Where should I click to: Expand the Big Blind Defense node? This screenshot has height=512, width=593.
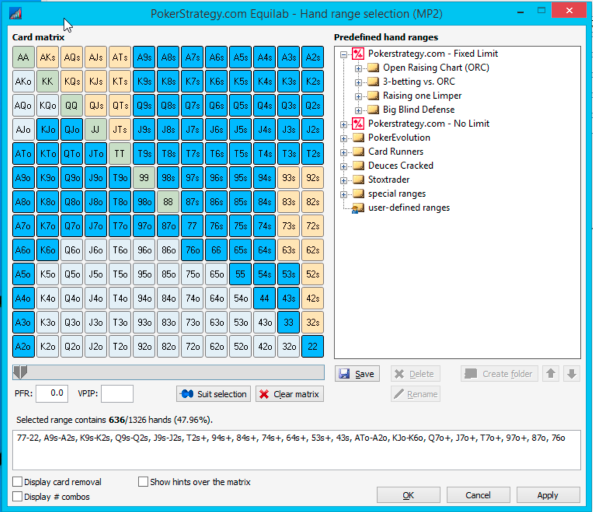358,110
